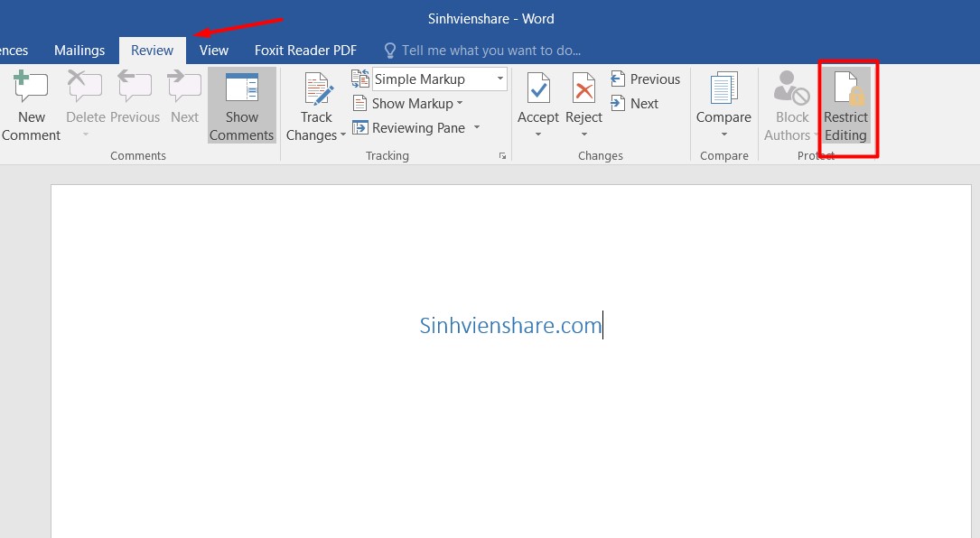The width and height of the screenshot is (980, 538).
Task: Click the Sinhvienshare.com text in document
Action: [x=510, y=326]
